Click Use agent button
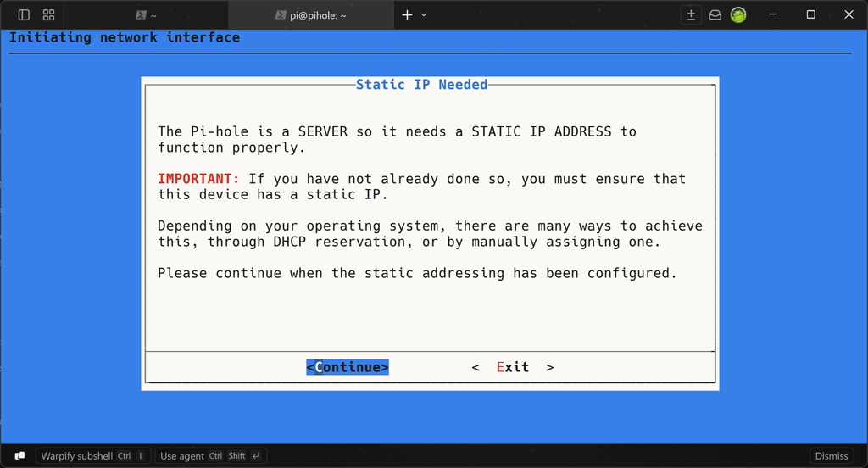The width and height of the screenshot is (868, 468). tap(211, 456)
